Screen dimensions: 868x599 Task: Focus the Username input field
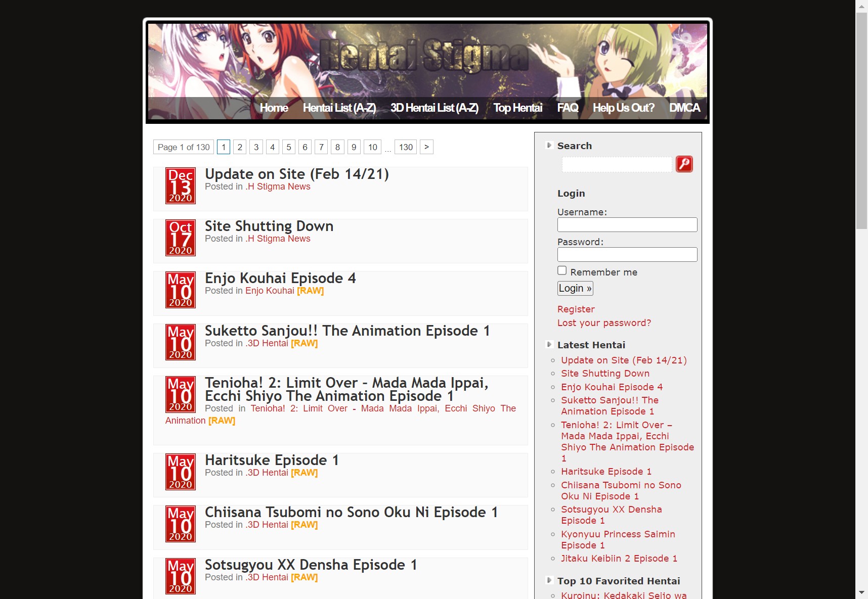pyautogui.click(x=627, y=225)
